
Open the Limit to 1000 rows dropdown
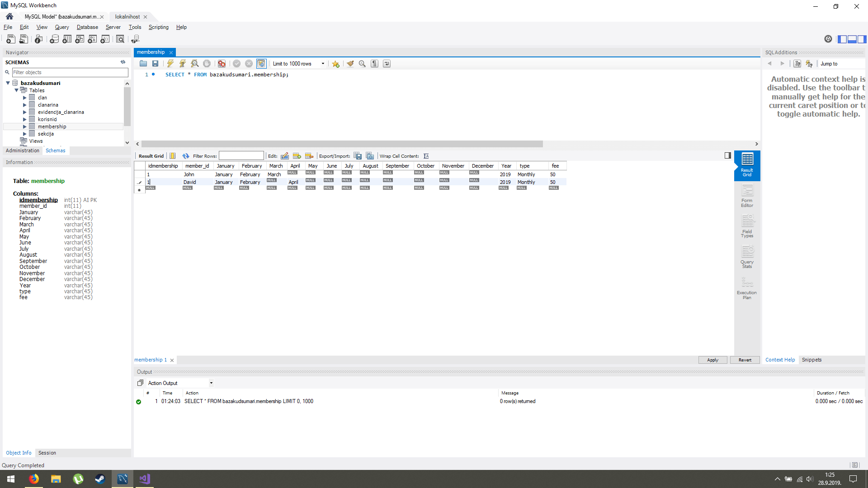323,64
